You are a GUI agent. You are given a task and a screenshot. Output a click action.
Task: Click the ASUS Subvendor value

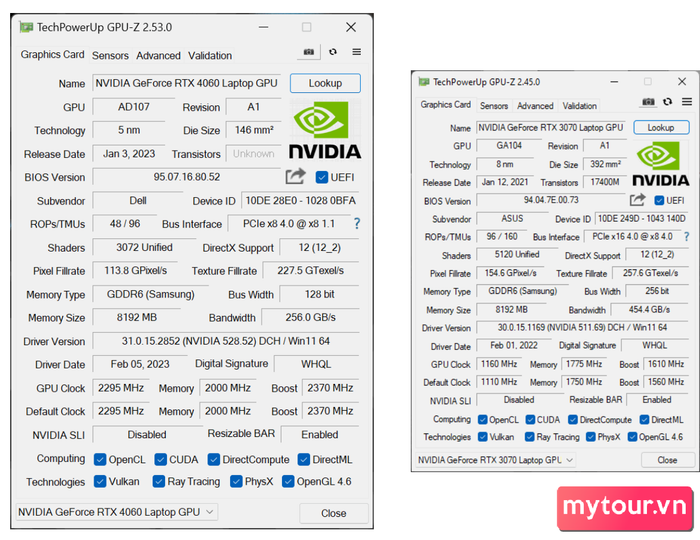tap(512, 219)
